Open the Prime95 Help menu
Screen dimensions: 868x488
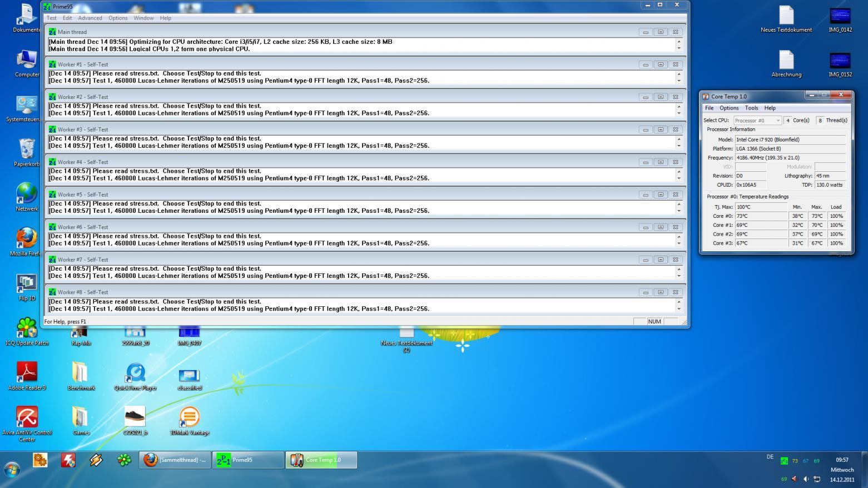point(166,18)
